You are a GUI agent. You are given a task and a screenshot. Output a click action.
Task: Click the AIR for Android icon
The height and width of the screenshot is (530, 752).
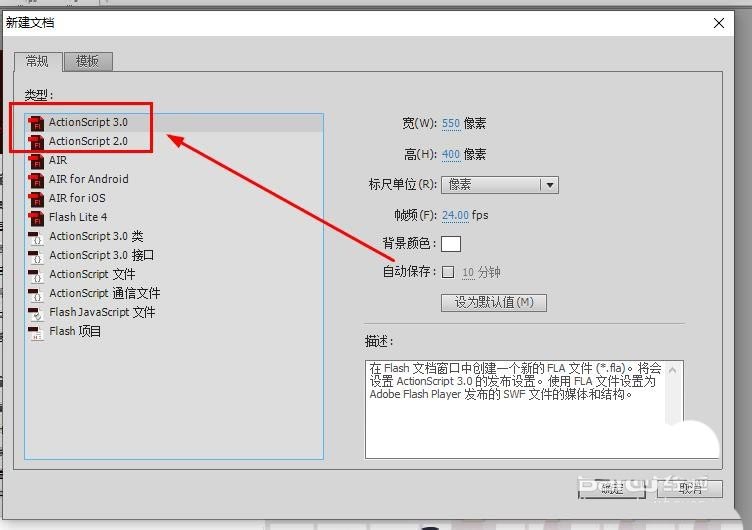pos(36,180)
